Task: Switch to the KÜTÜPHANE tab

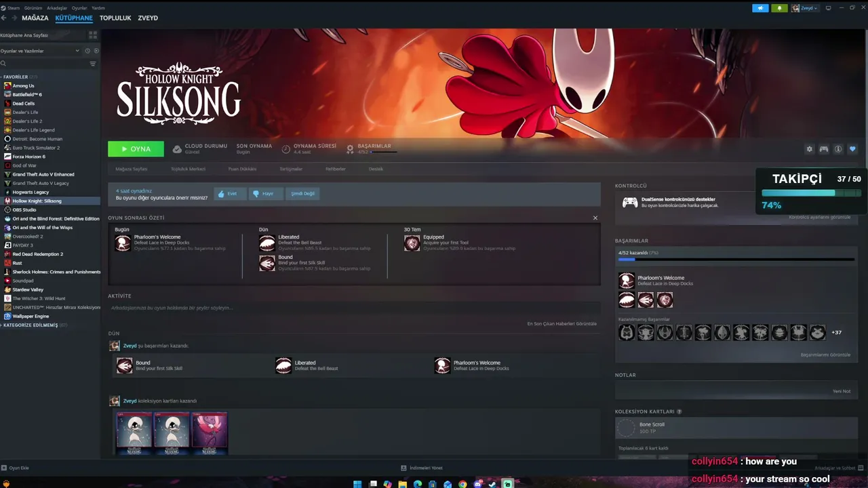Action: tap(74, 18)
